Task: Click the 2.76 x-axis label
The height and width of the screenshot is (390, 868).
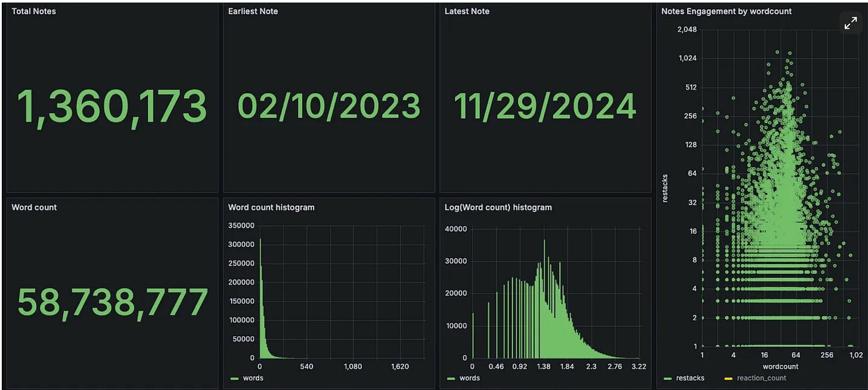Action: click(615, 366)
